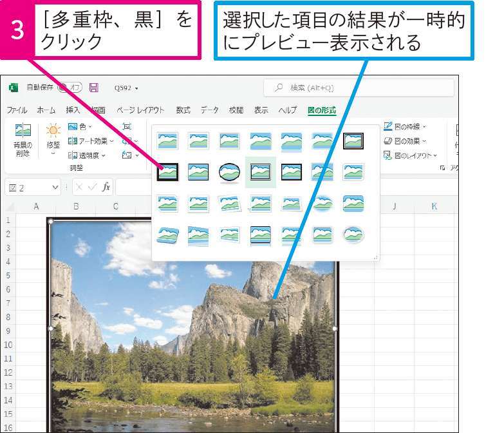This screenshot has height=433, width=504.
Task: Open the アート効果 dropdown
Action: click(91, 141)
